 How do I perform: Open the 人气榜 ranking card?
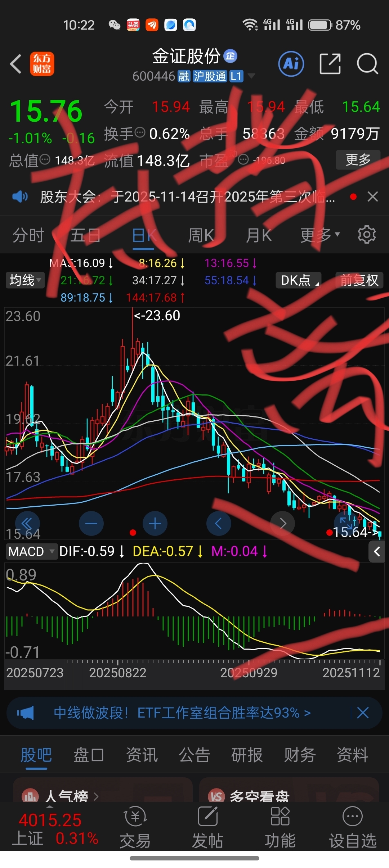[103, 790]
